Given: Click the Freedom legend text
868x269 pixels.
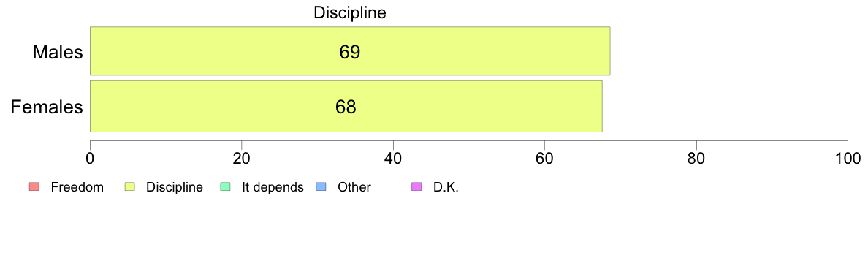Looking at the screenshot, I should click(77, 187).
